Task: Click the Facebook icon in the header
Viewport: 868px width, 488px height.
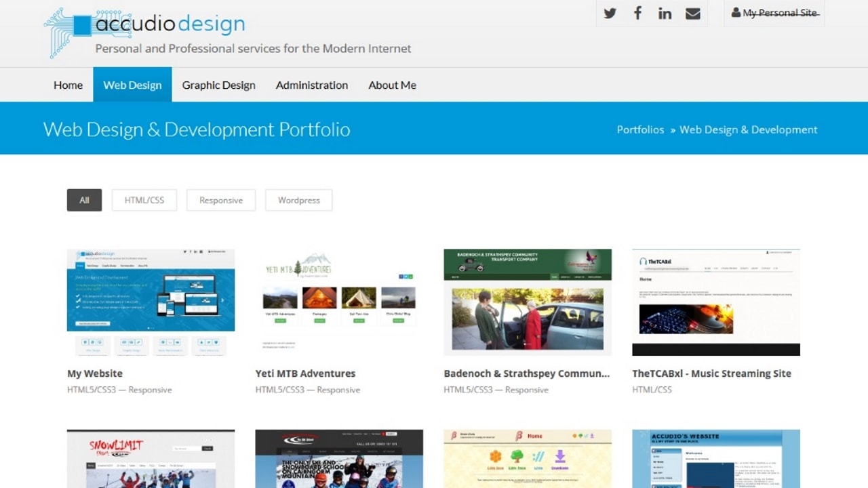Action: (637, 13)
